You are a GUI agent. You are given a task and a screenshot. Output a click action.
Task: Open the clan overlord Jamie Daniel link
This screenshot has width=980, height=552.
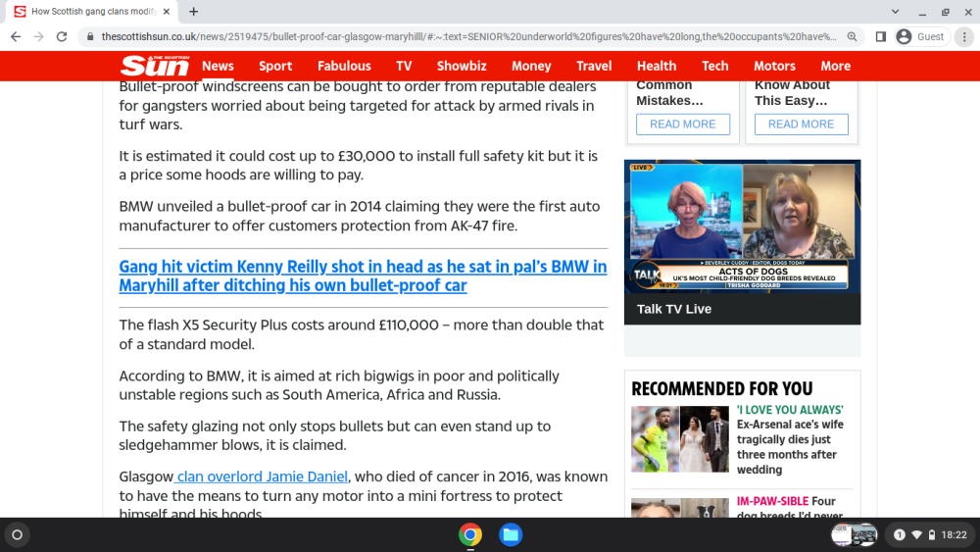pos(261,477)
